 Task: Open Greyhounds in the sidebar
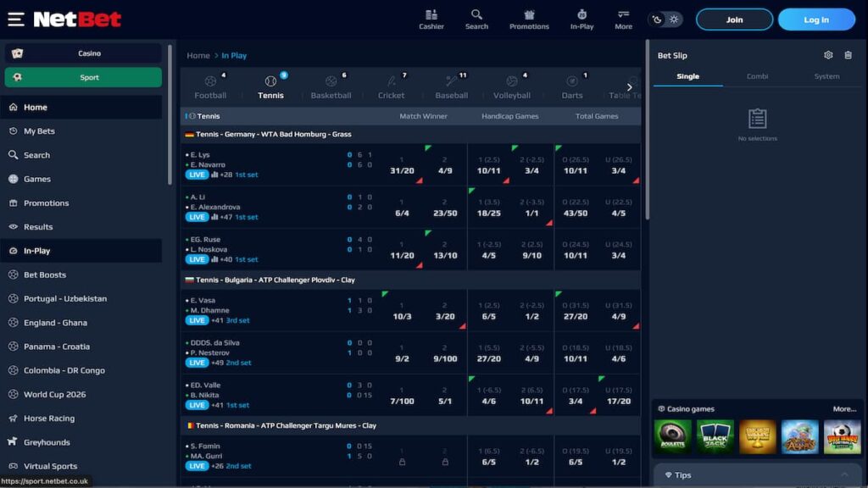click(81, 442)
